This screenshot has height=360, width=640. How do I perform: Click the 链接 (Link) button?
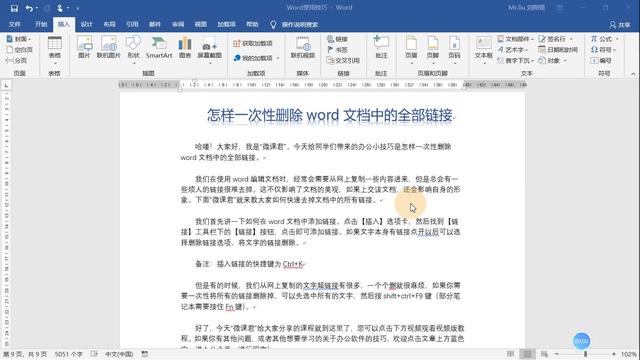(337, 39)
